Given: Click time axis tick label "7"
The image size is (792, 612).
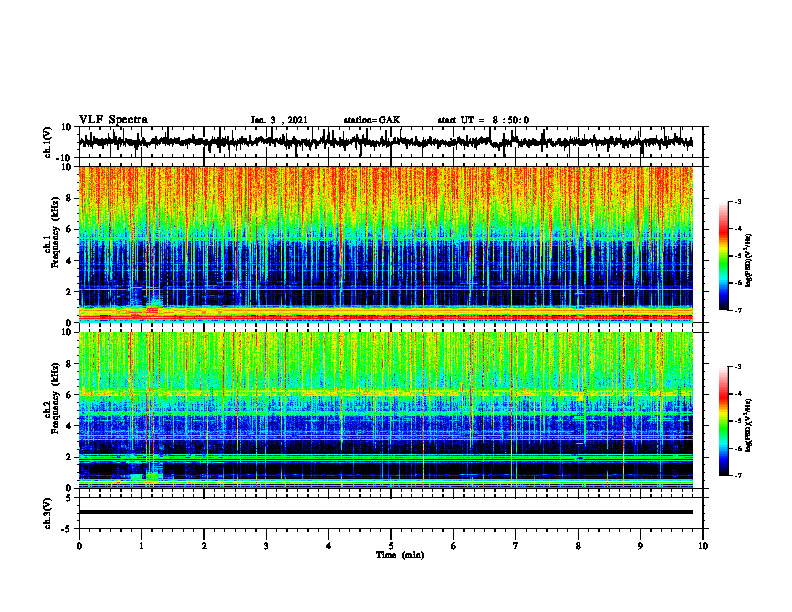Looking at the screenshot, I should point(516,546).
